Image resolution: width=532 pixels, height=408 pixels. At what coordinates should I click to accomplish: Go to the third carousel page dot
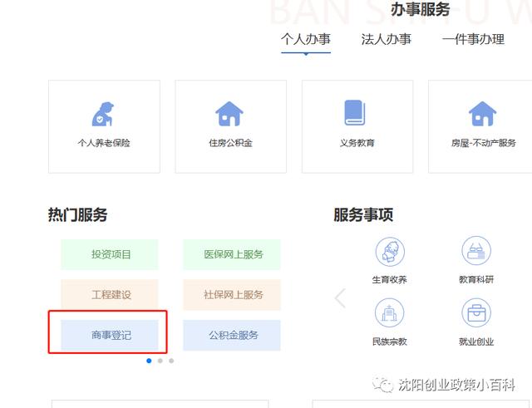tap(171, 361)
